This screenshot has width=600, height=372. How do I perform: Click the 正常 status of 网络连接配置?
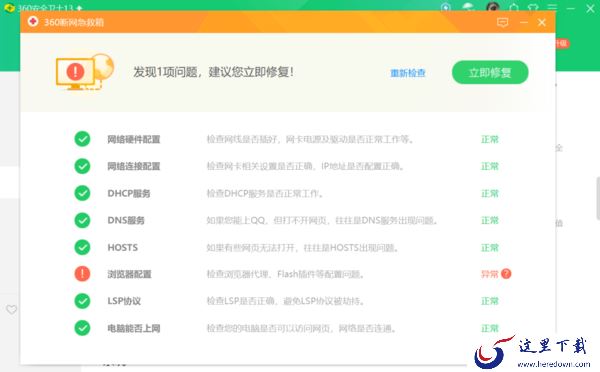pyautogui.click(x=490, y=166)
